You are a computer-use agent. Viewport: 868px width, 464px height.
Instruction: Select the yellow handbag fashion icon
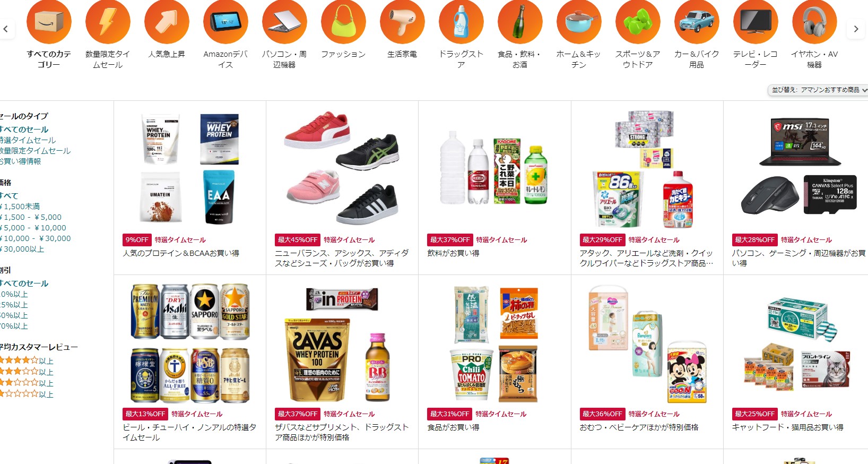343,22
